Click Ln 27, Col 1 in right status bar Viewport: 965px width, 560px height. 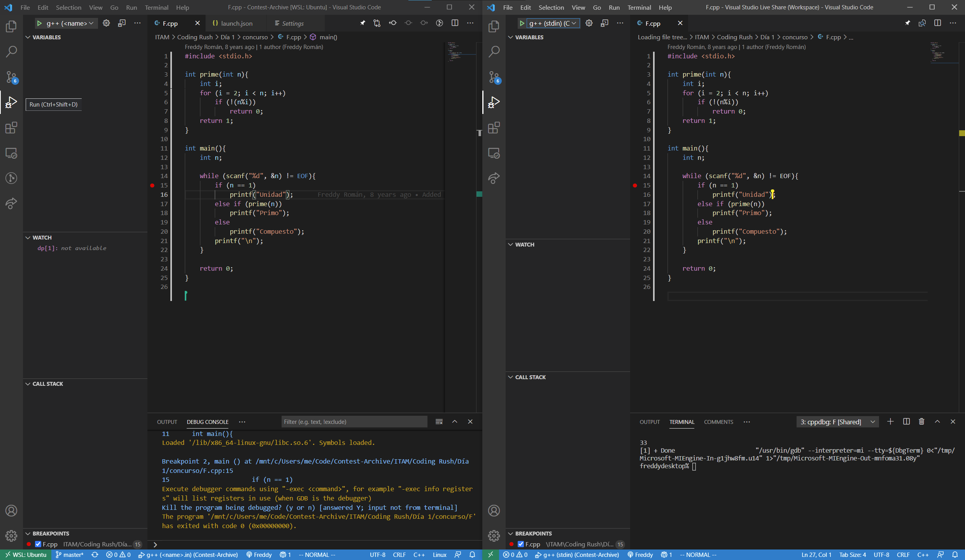[x=816, y=555]
